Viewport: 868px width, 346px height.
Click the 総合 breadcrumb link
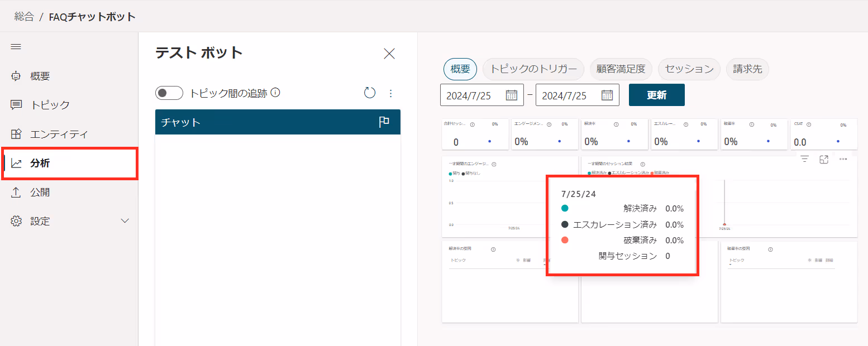coord(24,17)
